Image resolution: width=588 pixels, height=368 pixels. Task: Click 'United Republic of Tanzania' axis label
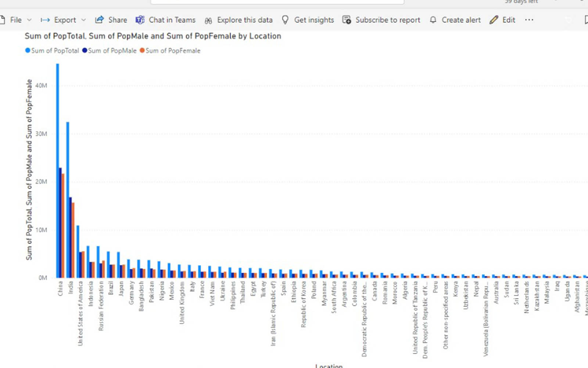click(415, 318)
